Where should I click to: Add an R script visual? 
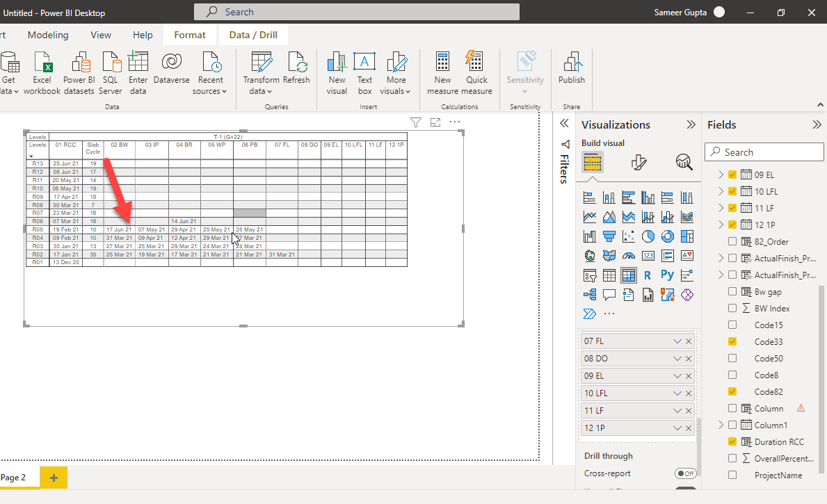click(x=648, y=275)
